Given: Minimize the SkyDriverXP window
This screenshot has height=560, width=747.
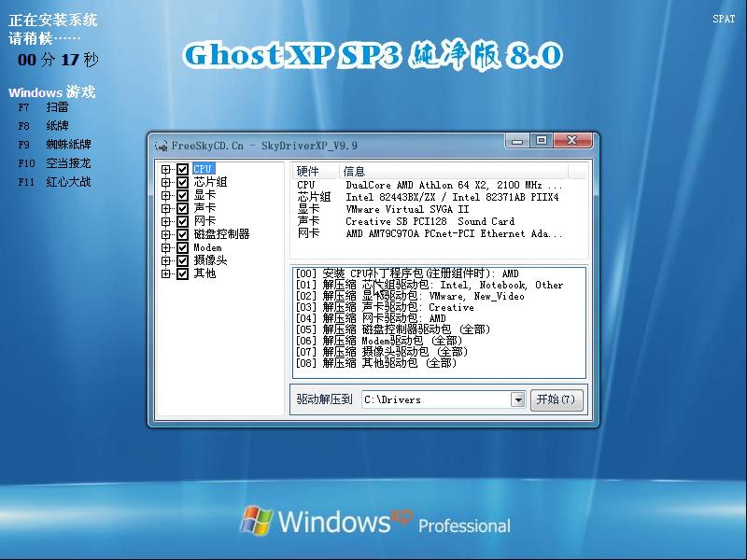Looking at the screenshot, I should click(x=517, y=141).
